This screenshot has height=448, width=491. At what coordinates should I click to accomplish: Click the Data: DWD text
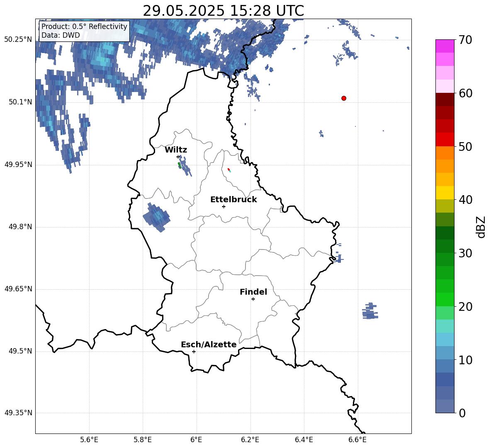(61, 35)
